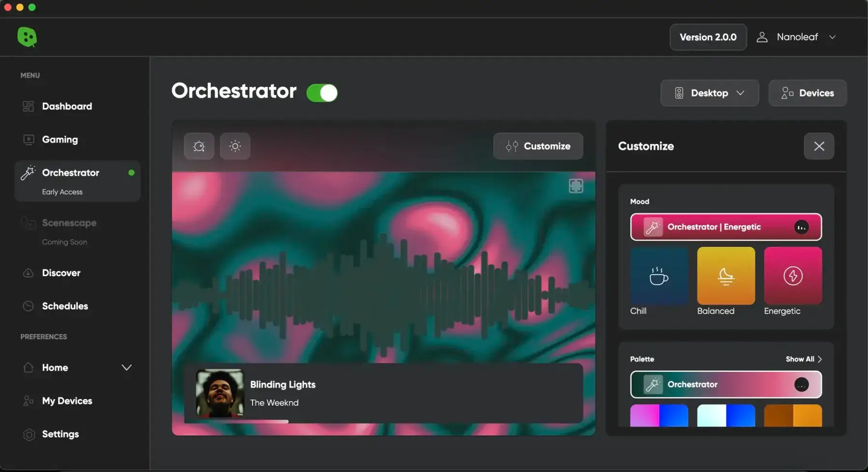Click the speaker icon in Desktop dropdown
Viewport: 868px width, 472px height.
679,93
